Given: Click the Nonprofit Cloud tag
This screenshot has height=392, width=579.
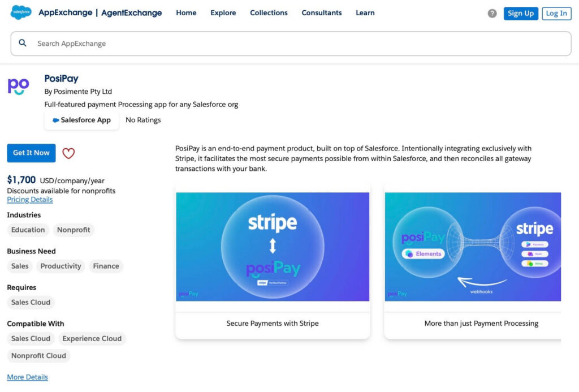Looking at the screenshot, I should tap(39, 356).
